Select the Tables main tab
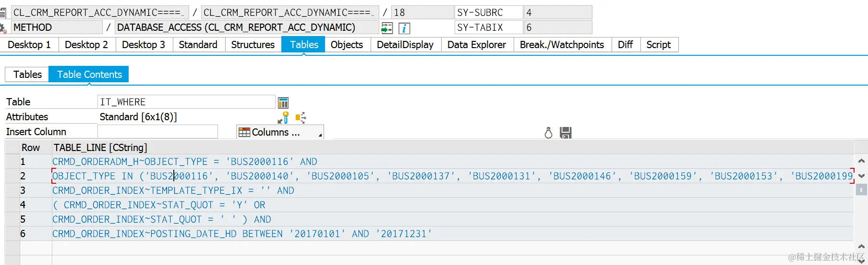The image size is (868, 265). (x=304, y=45)
